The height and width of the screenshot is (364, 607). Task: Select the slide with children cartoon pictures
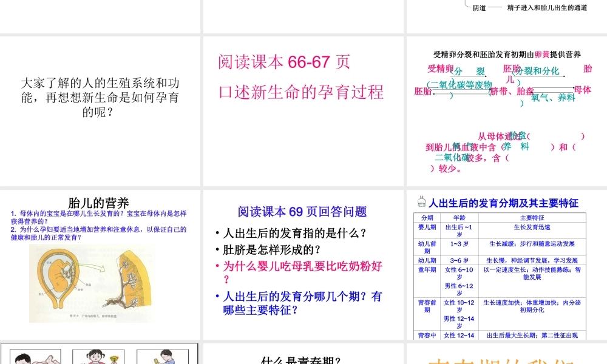click(100, 354)
